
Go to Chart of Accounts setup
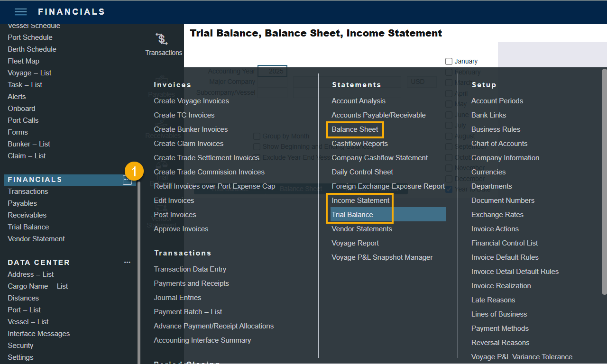point(499,144)
